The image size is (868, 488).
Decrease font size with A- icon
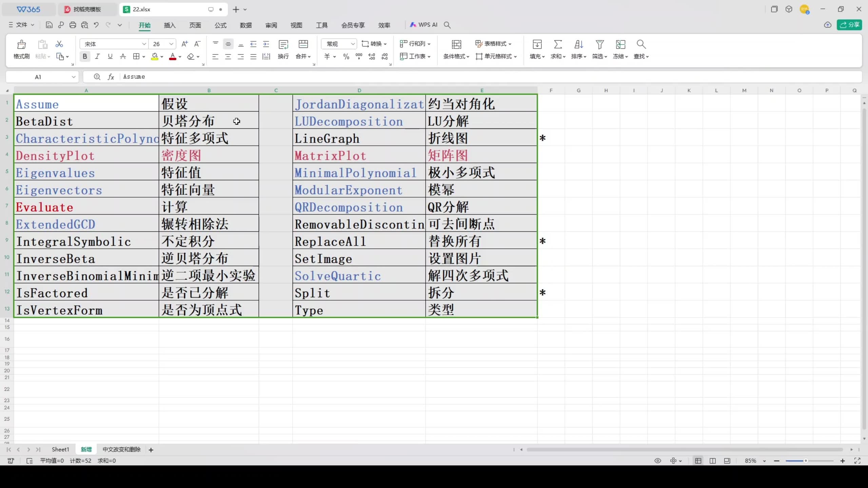click(x=197, y=44)
